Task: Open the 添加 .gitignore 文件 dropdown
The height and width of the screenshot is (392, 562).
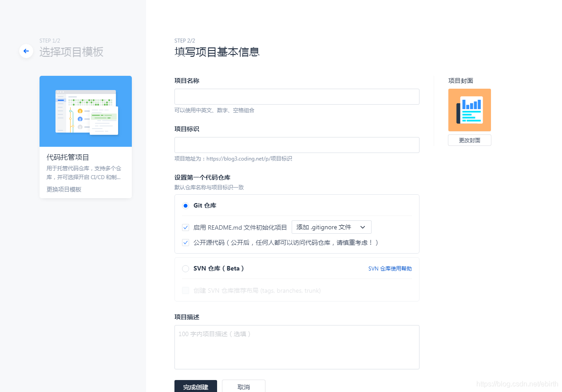Action: point(331,227)
